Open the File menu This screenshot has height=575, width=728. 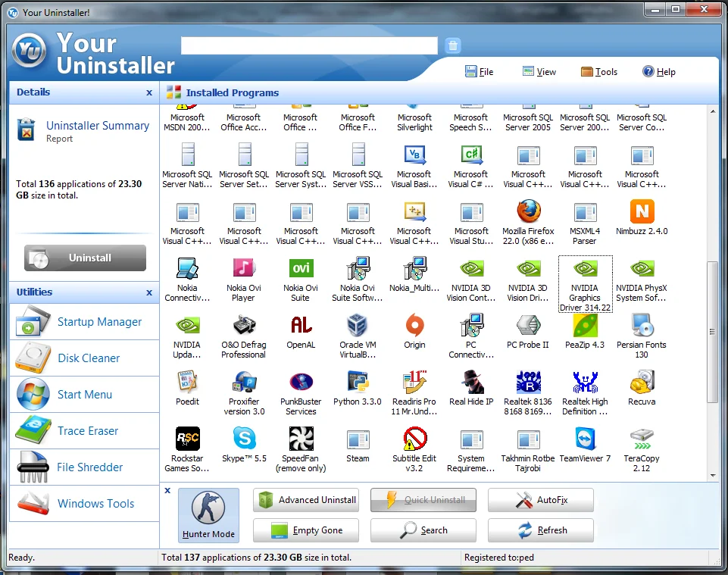tap(479, 71)
